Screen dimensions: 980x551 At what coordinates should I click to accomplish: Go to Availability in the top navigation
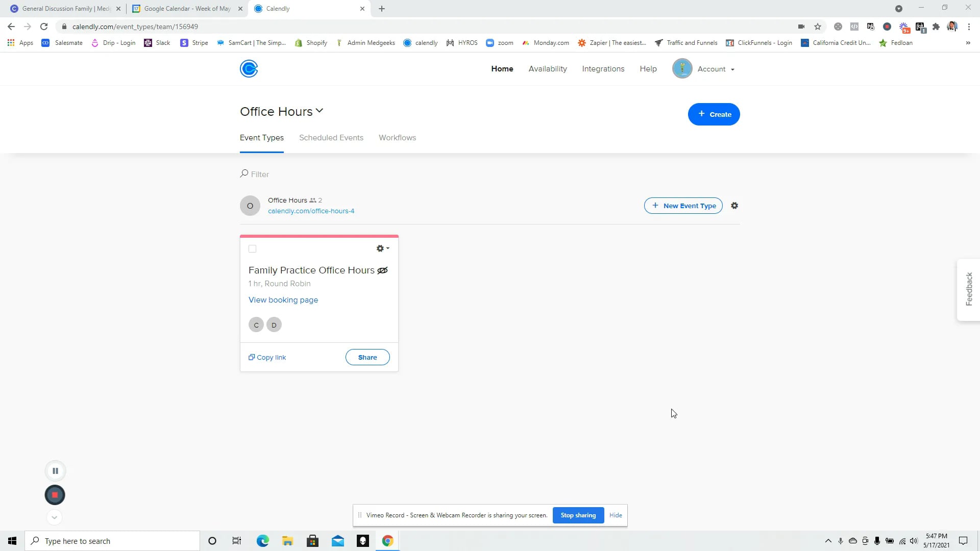click(x=548, y=69)
